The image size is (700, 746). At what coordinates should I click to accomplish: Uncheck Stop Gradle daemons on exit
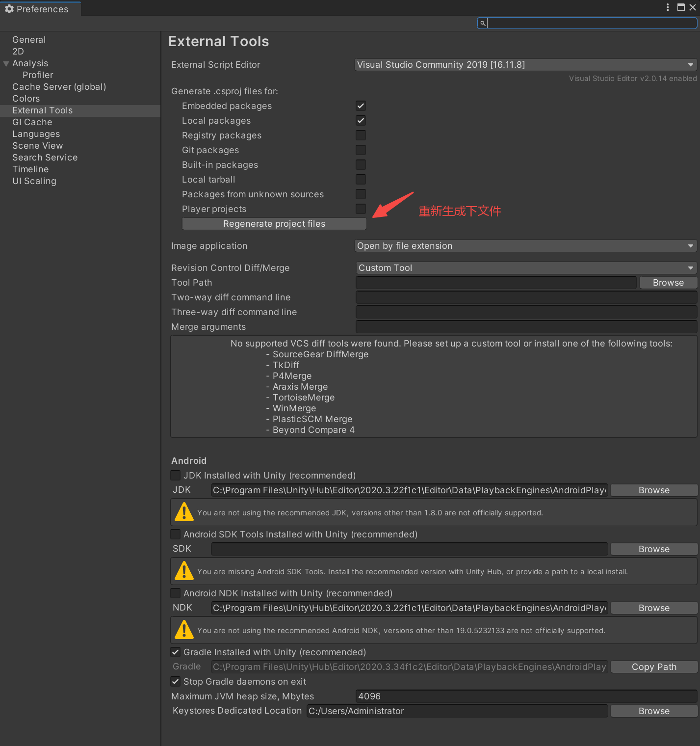[175, 681]
